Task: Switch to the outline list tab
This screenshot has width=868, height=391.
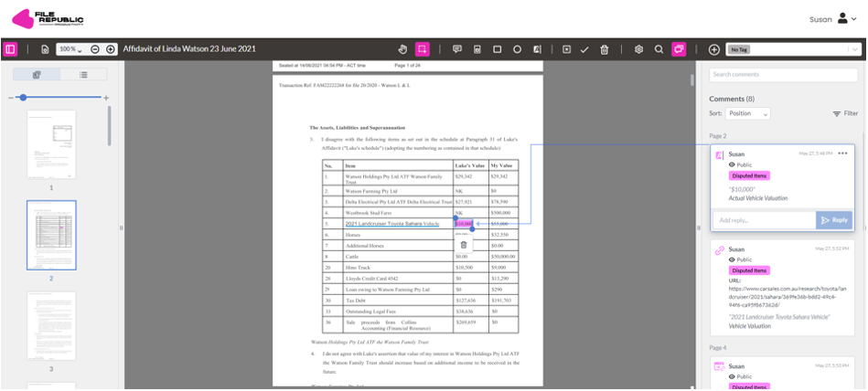Action: point(83,75)
